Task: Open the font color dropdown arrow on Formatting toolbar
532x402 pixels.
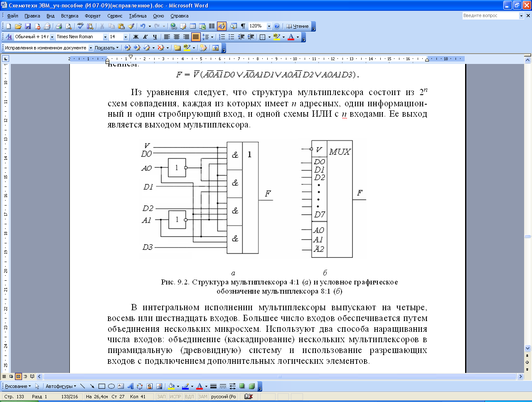Action: (x=298, y=37)
